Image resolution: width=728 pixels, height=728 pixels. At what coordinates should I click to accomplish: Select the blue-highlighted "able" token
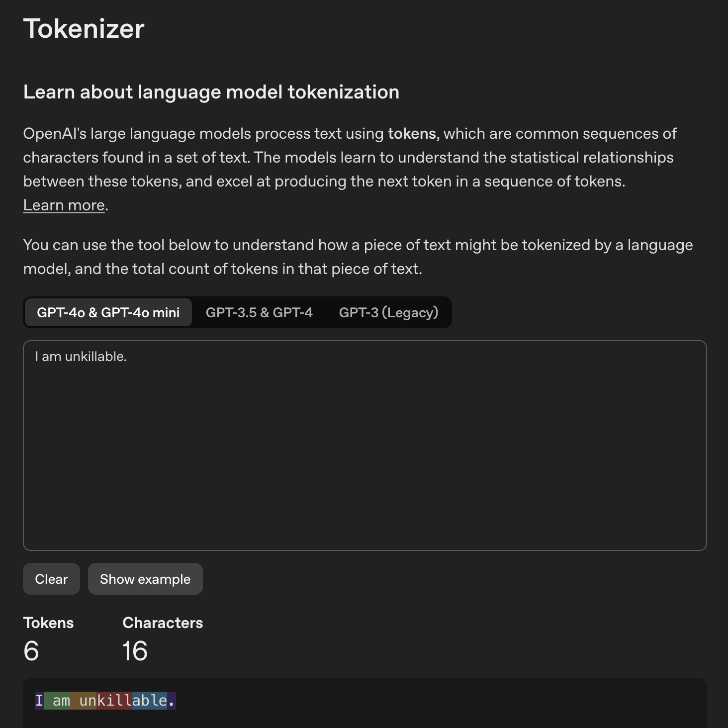coord(149,701)
